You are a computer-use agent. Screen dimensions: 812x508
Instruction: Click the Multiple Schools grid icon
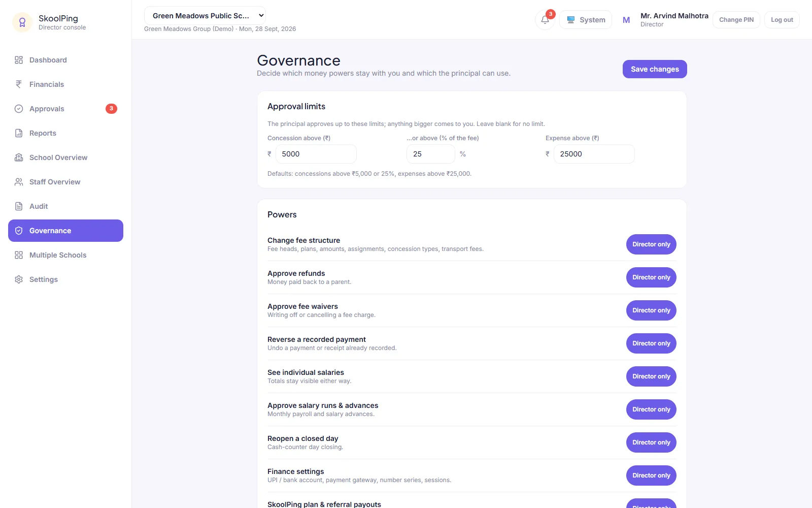pyautogui.click(x=19, y=255)
